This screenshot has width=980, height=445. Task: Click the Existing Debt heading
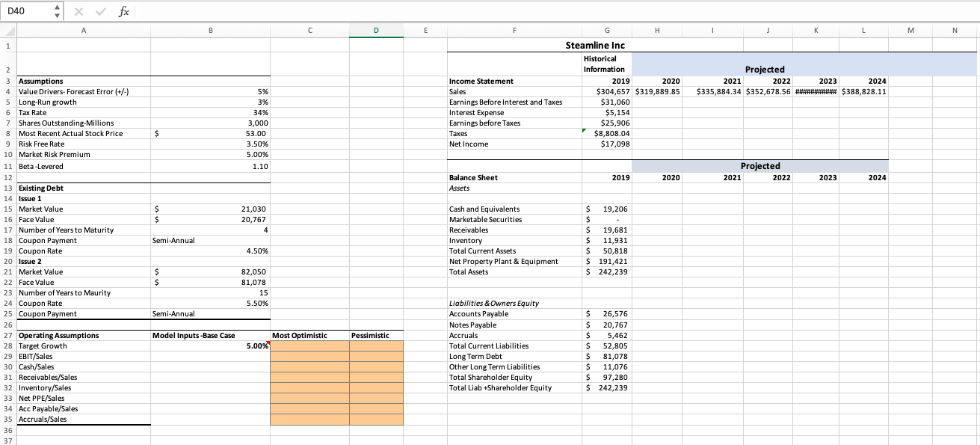40,188
